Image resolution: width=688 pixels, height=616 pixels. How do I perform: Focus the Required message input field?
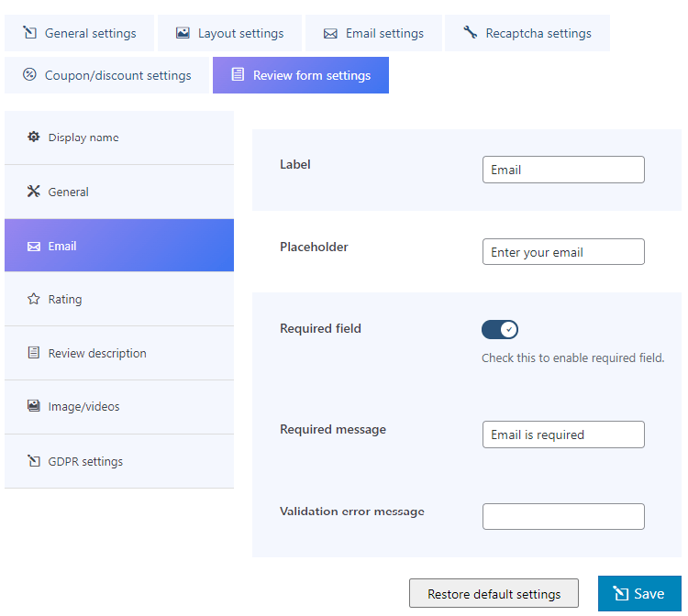(x=563, y=434)
